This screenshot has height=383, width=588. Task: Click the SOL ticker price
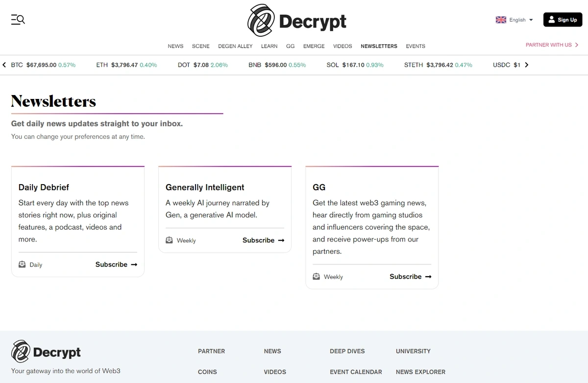(353, 65)
